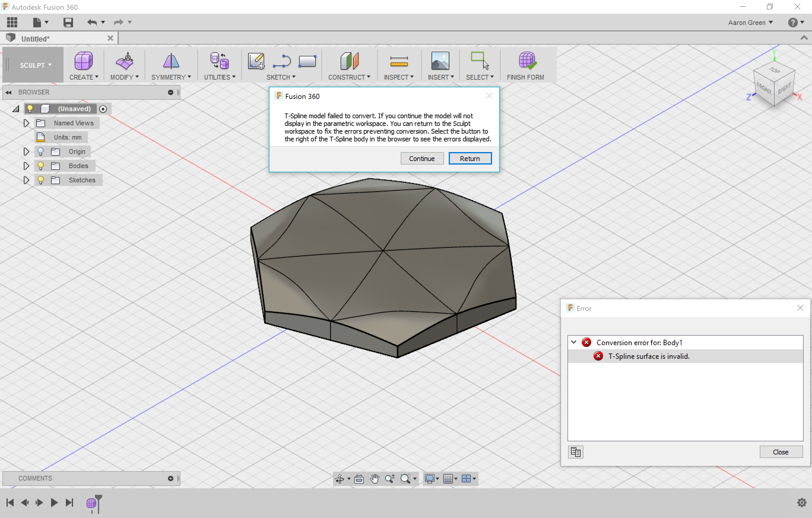Open the Aaron Green account dropdown
The height and width of the screenshot is (518, 812).
pos(750,23)
